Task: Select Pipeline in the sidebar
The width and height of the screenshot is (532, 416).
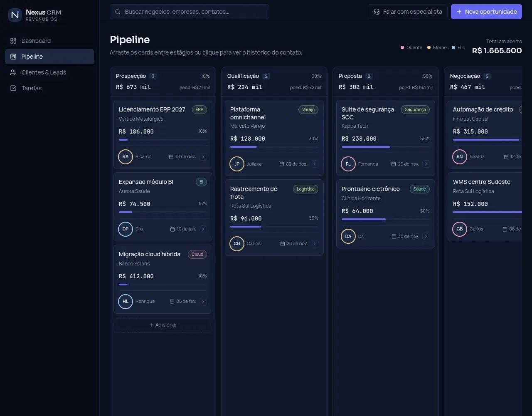Action: click(x=49, y=57)
